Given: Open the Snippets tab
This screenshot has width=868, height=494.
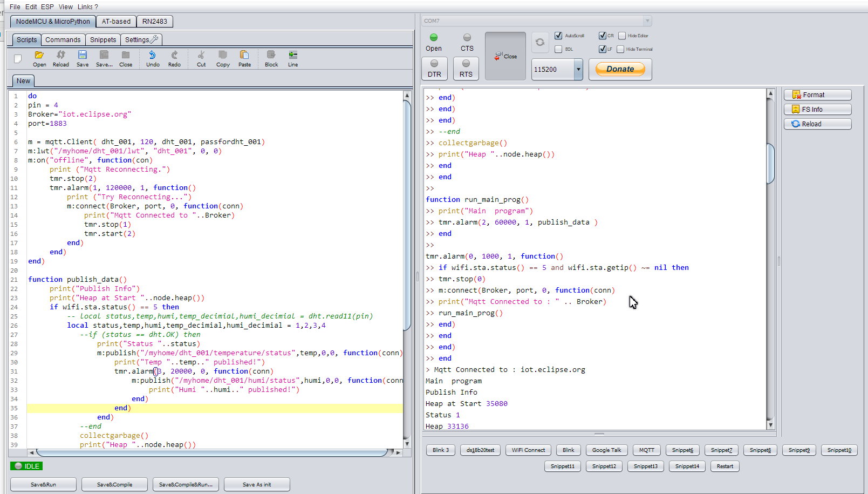Looking at the screenshot, I should pos(103,40).
